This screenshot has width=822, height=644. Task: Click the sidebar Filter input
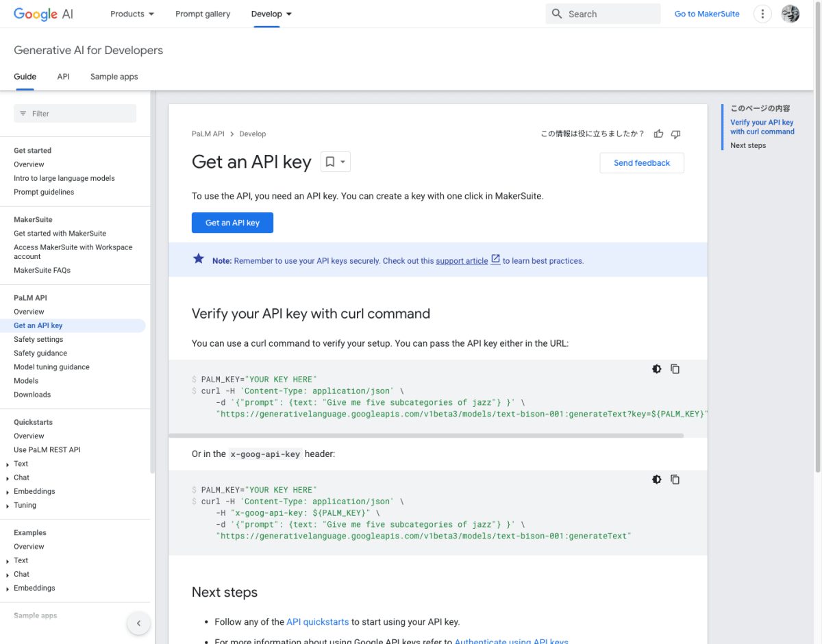[75, 114]
